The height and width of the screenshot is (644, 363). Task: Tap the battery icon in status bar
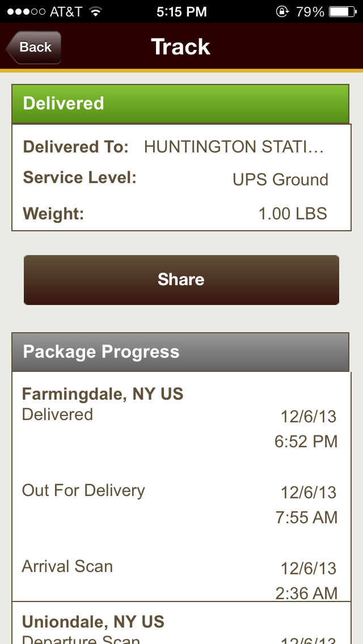coord(344,11)
